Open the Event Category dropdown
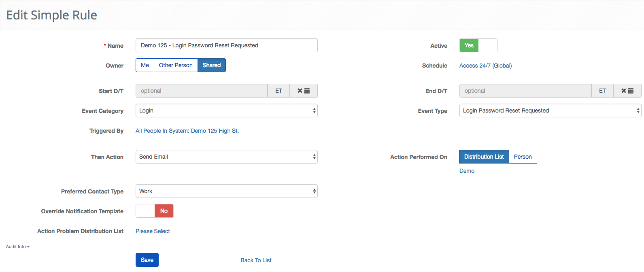 coord(226,110)
